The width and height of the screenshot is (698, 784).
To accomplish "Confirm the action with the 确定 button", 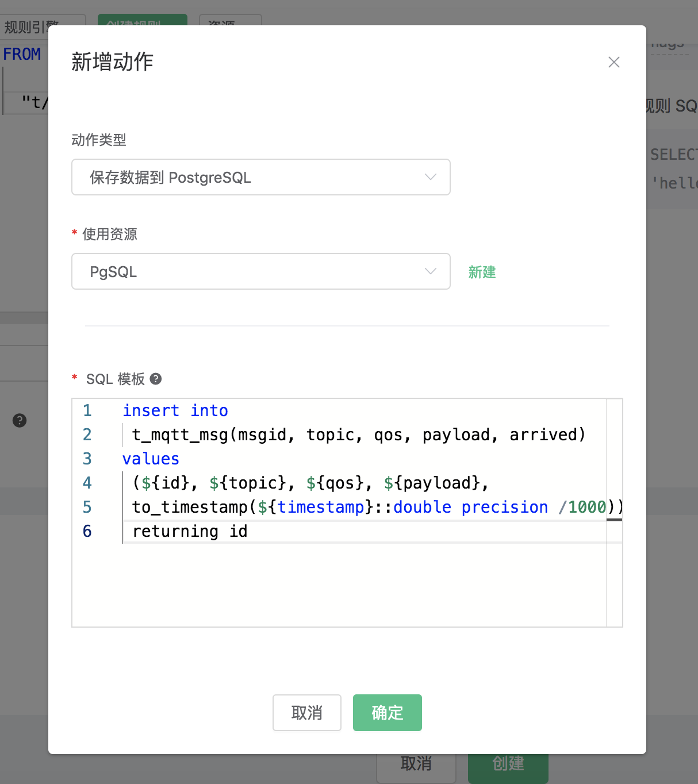I will (x=387, y=713).
